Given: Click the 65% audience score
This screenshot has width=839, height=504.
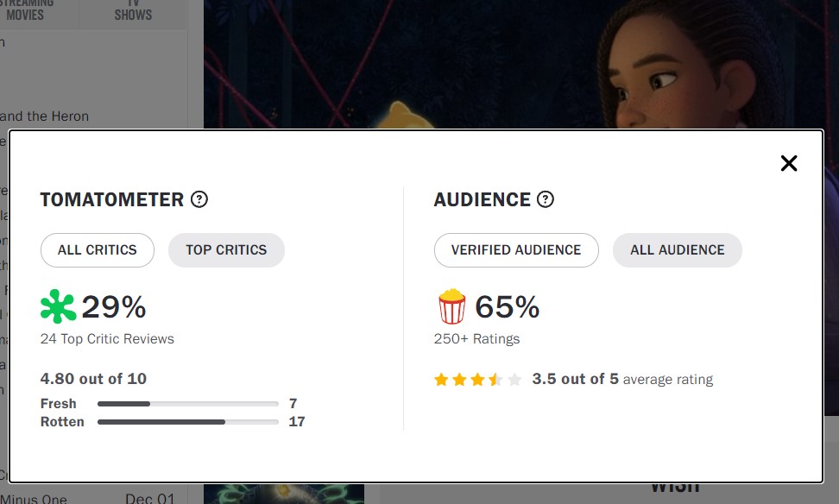Looking at the screenshot, I should [508, 307].
